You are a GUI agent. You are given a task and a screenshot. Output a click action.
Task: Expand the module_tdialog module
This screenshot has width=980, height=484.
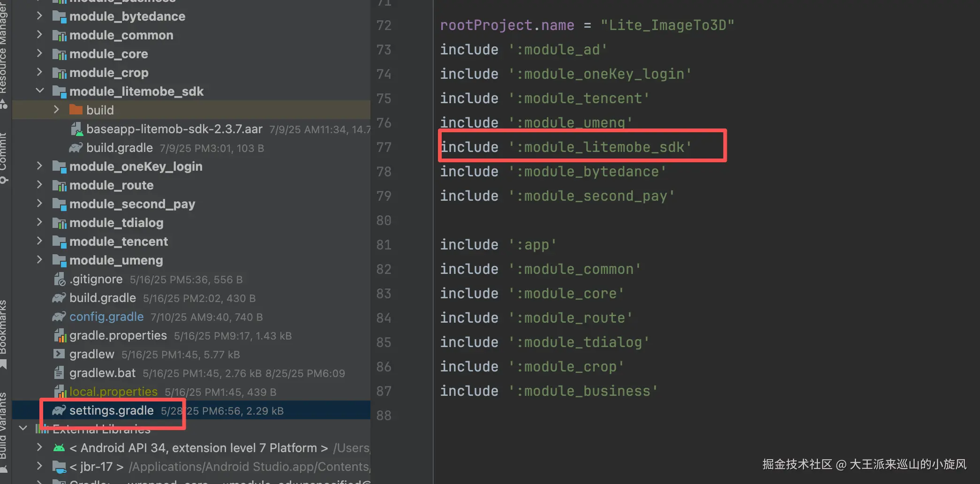pos(40,222)
